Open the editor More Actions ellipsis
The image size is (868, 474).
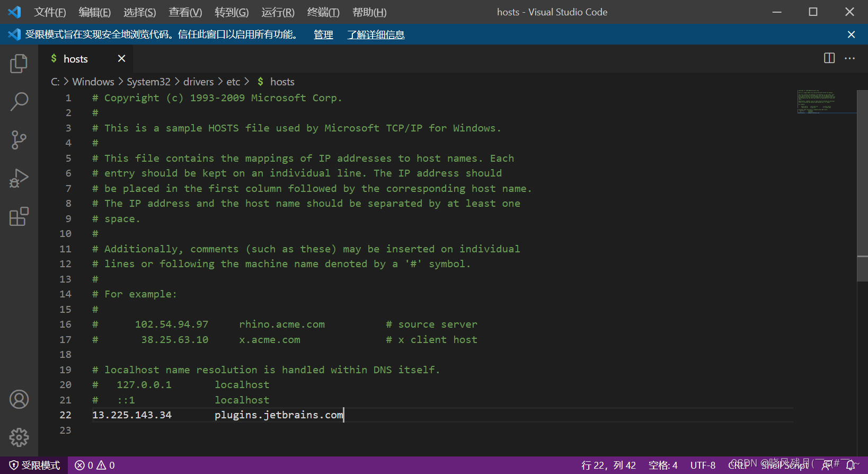(849, 58)
